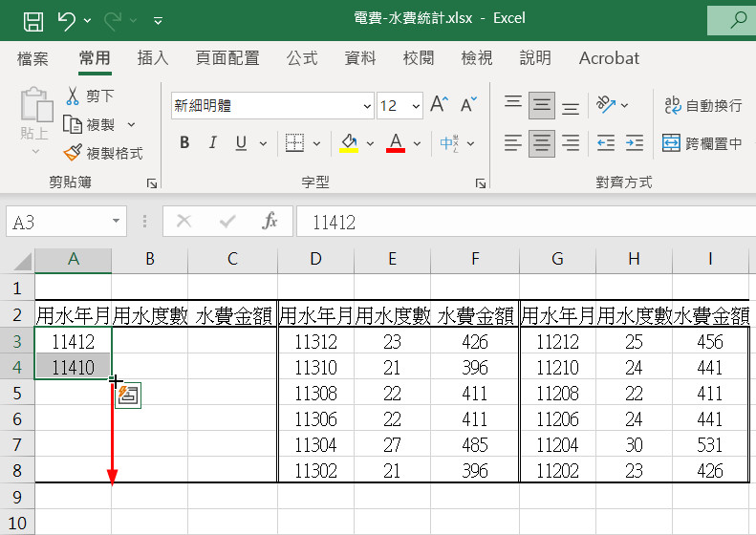Click the Format Painter brush icon
The height and width of the screenshot is (535, 756).
73,153
